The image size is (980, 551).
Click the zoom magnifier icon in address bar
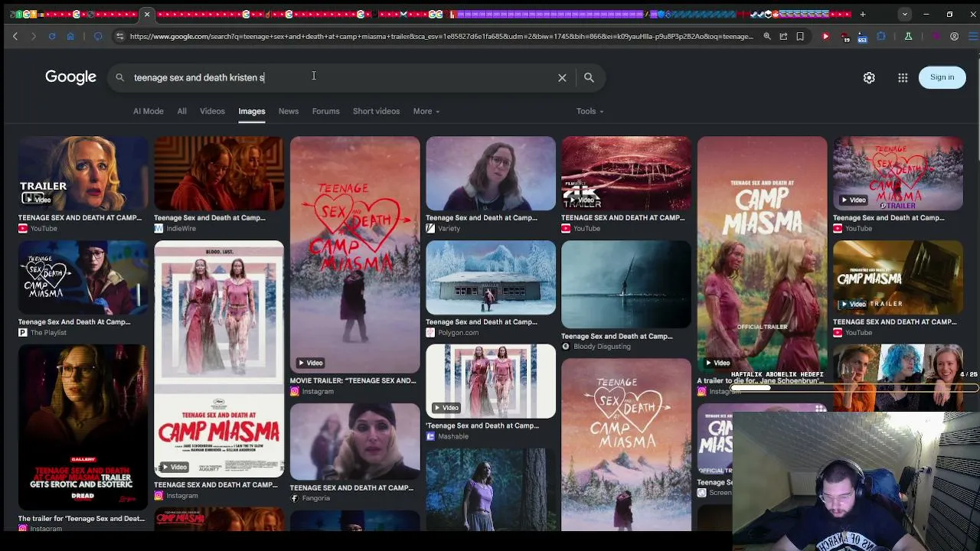(767, 36)
